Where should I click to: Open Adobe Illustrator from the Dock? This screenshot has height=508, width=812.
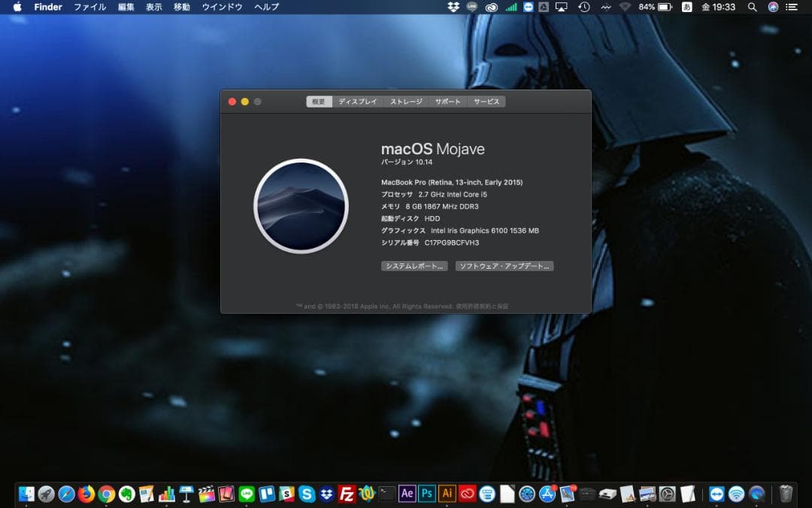coord(448,494)
